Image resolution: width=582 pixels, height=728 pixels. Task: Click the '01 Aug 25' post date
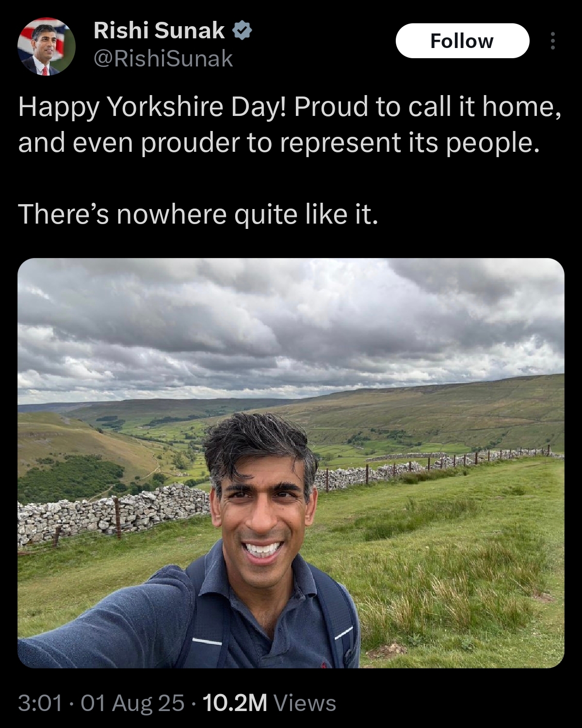(132, 703)
